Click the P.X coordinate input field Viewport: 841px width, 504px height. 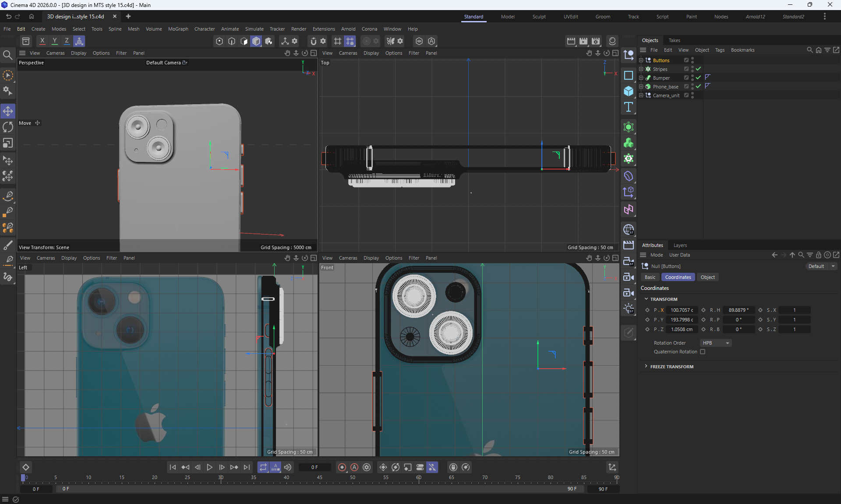(682, 310)
